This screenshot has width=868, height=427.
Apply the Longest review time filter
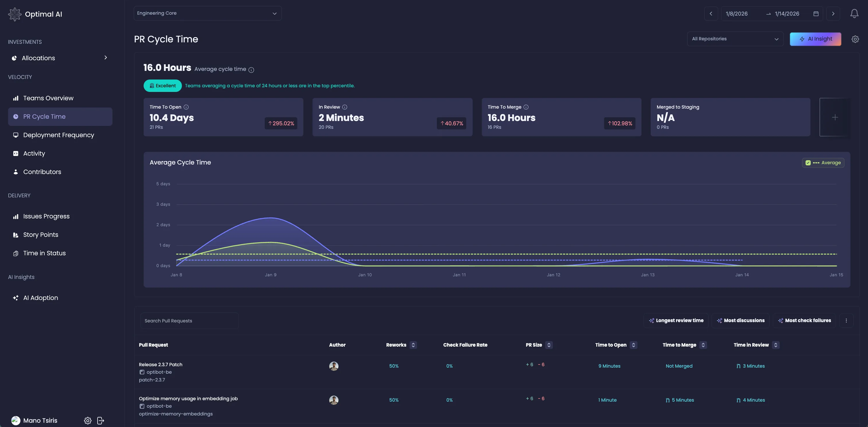tap(676, 320)
